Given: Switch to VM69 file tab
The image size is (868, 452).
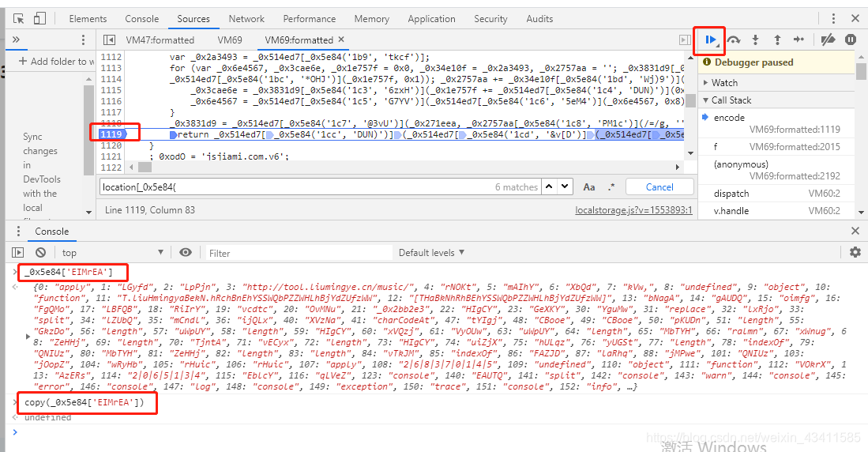Looking at the screenshot, I should 230,40.
